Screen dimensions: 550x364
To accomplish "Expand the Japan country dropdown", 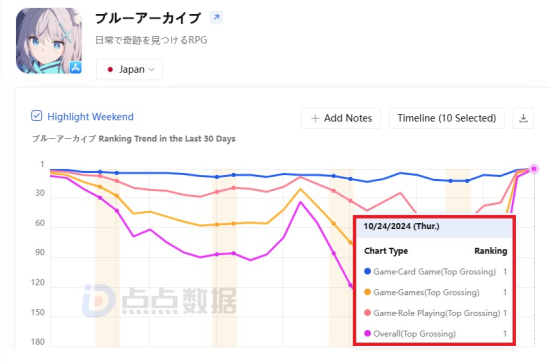I will [x=129, y=69].
